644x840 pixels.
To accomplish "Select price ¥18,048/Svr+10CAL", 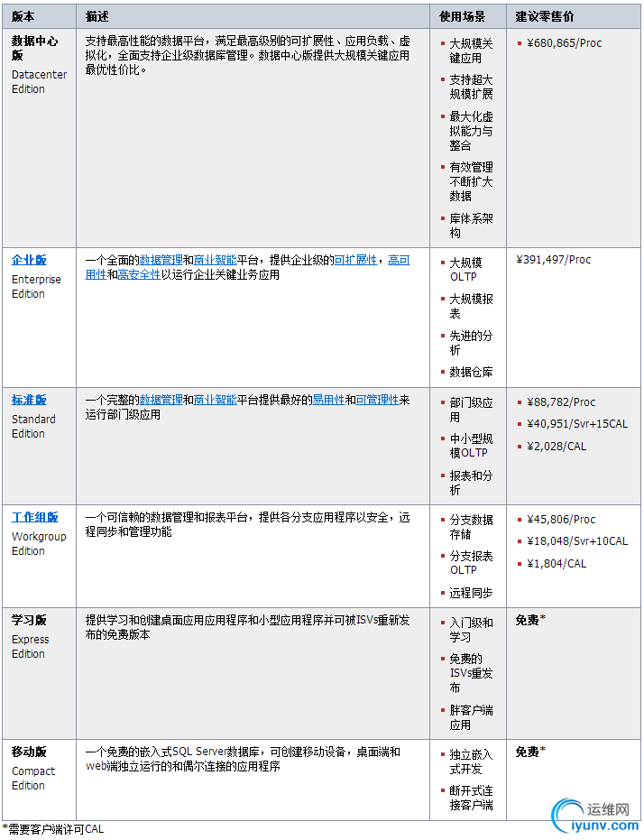I will (x=577, y=541).
